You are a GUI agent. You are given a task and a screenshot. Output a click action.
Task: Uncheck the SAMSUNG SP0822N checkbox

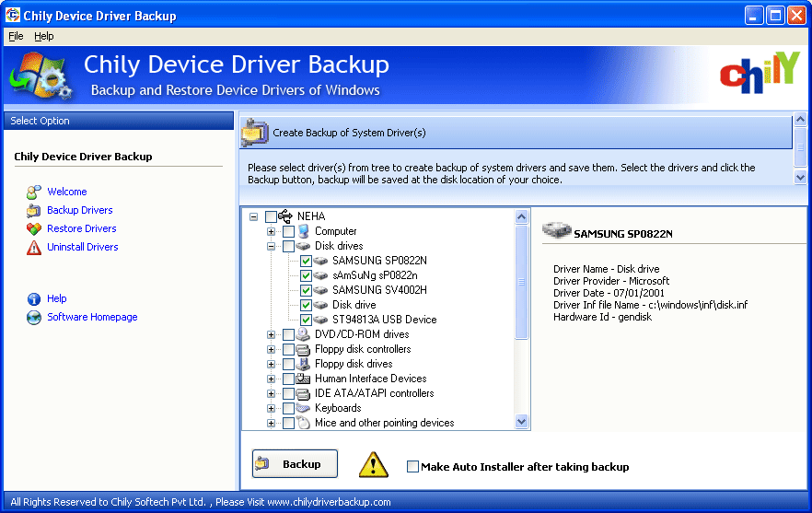pyautogui.click(x=306, y=261)
